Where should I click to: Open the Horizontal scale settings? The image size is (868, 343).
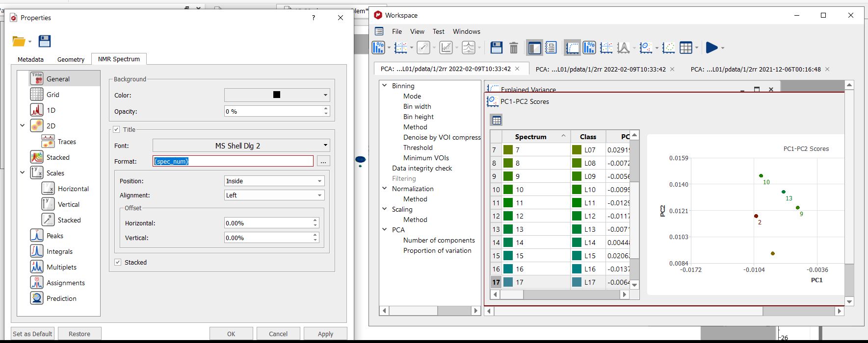click(73, 189)
